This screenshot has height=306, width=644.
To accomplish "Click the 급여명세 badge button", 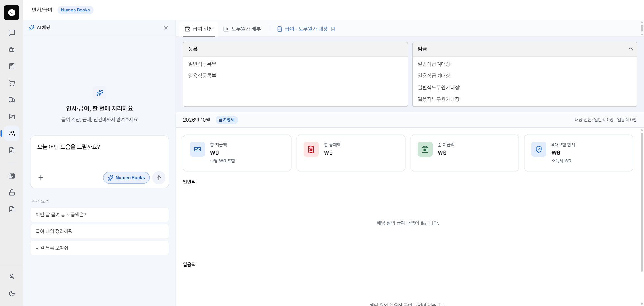I will [x=226, y=120].
